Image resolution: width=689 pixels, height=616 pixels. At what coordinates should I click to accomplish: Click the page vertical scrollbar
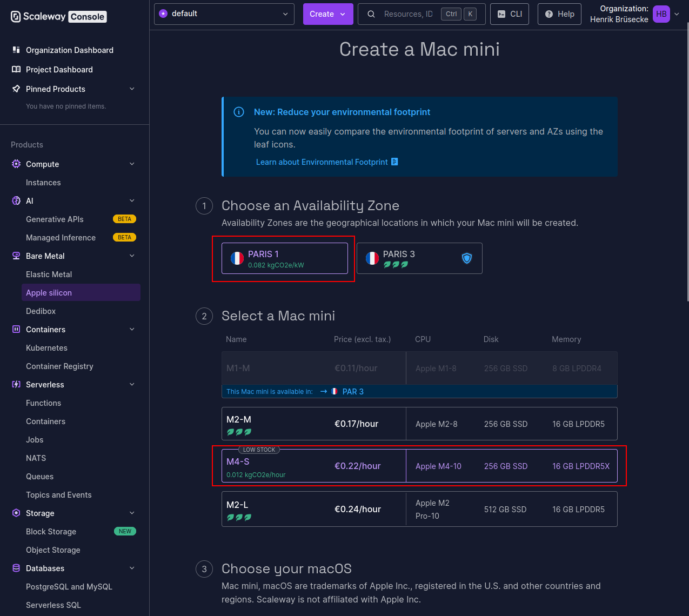tap(687, 162)
